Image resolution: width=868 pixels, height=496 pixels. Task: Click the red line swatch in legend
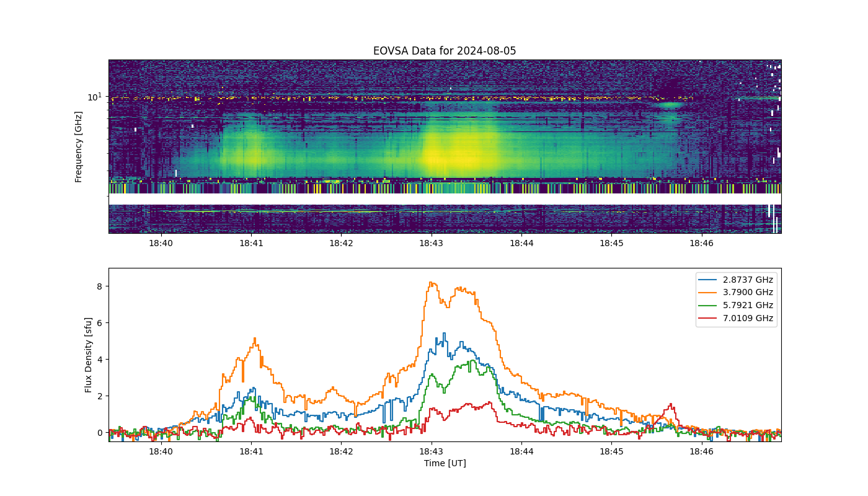tap(709, 318)
